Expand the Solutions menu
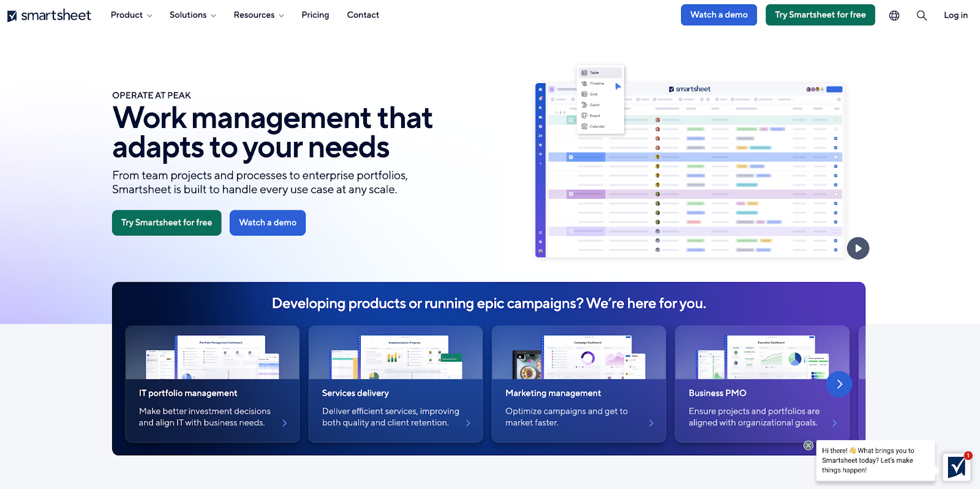 click(192, 15)
